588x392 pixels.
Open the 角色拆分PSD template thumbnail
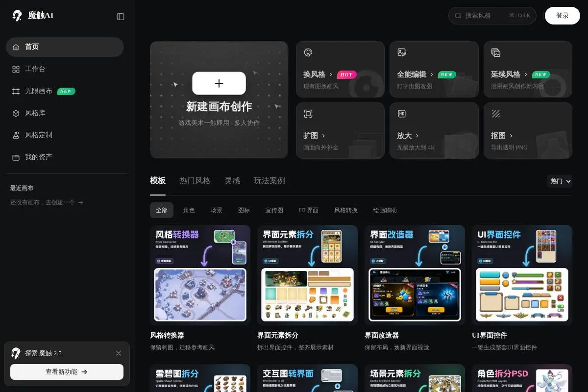(522, 378)
